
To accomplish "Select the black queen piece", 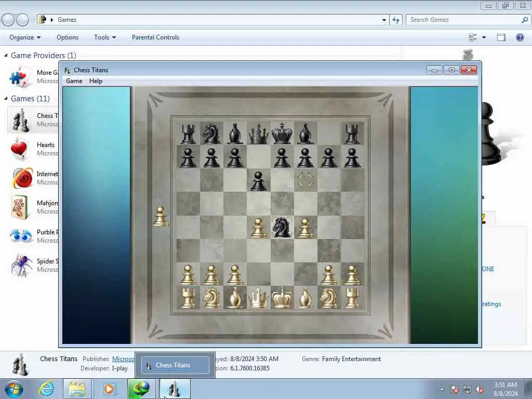I will pos(259,134).
